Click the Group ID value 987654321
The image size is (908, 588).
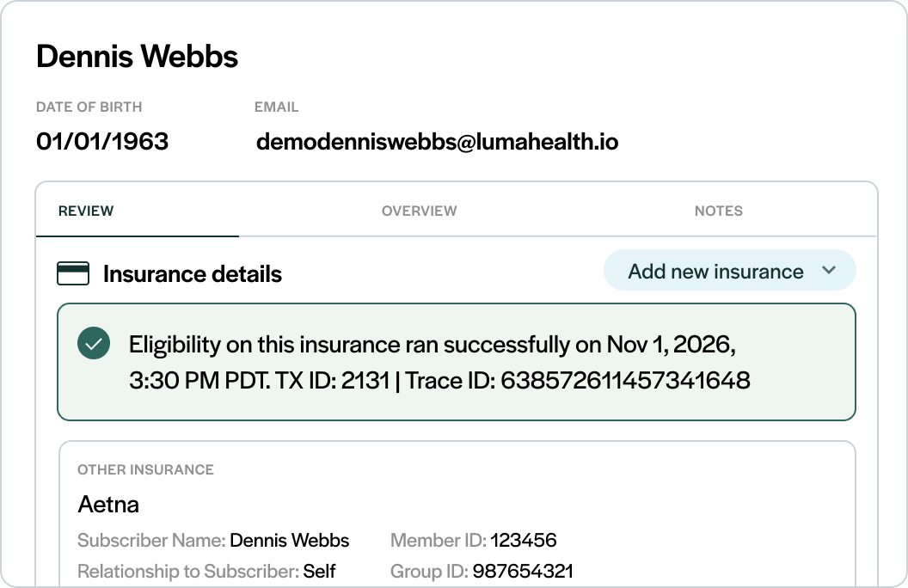[523, 571]
